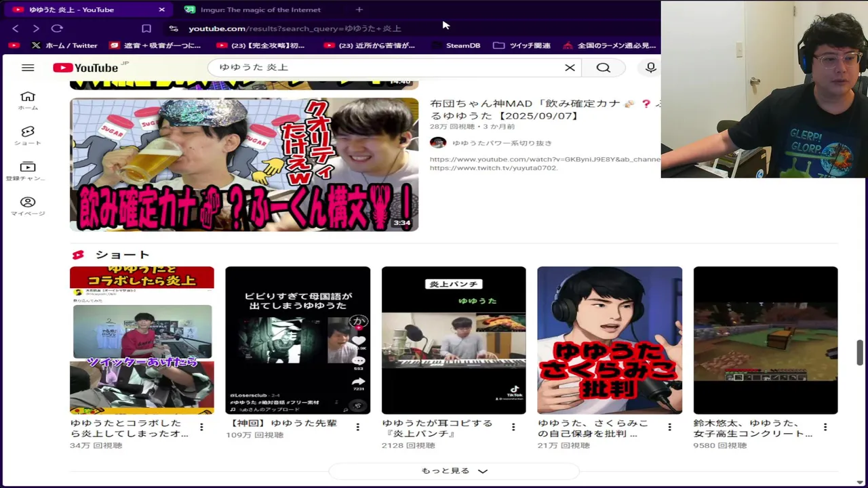Viewport: 868px width, 488px height.
Task: Open site settings icon beside URL
Action: [x=174, y=28]
